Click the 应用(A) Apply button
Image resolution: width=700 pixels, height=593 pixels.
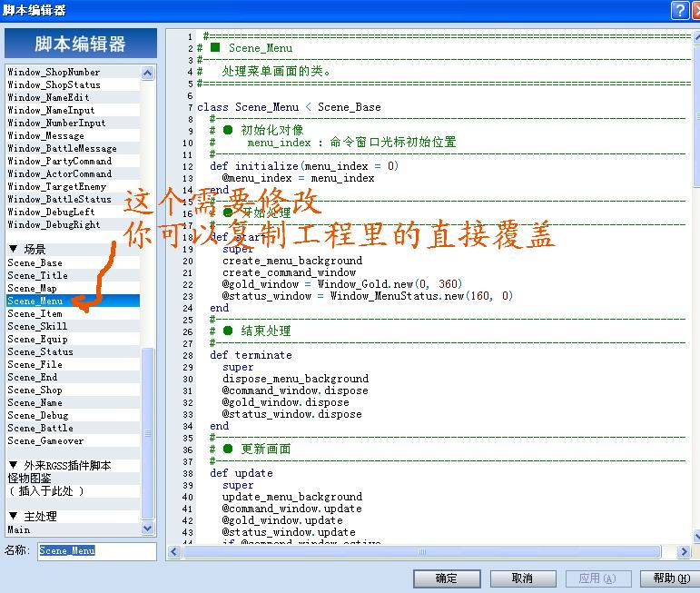(598, 578)
